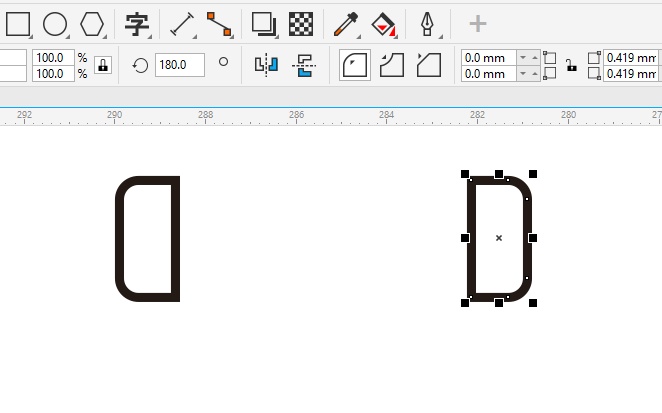Viewport: 662px width, 413px height.
Task: Click the upper 100.0 scale factor field
Action: [x=53, y=57]
